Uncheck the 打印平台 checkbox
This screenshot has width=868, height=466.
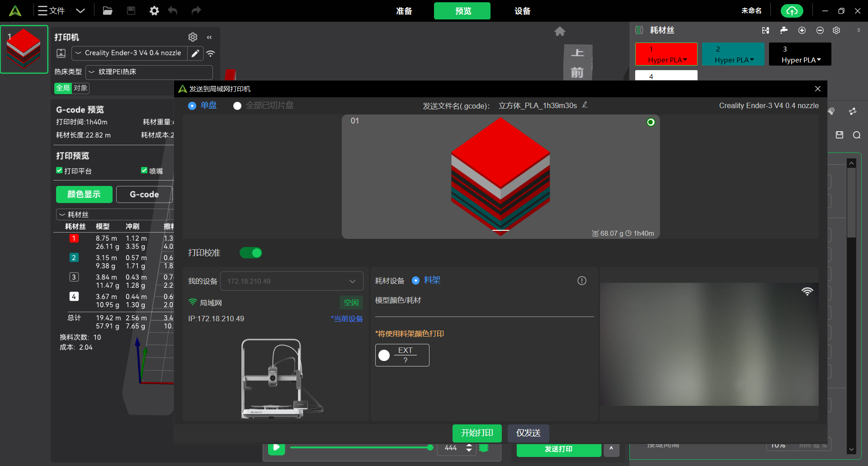59,171
